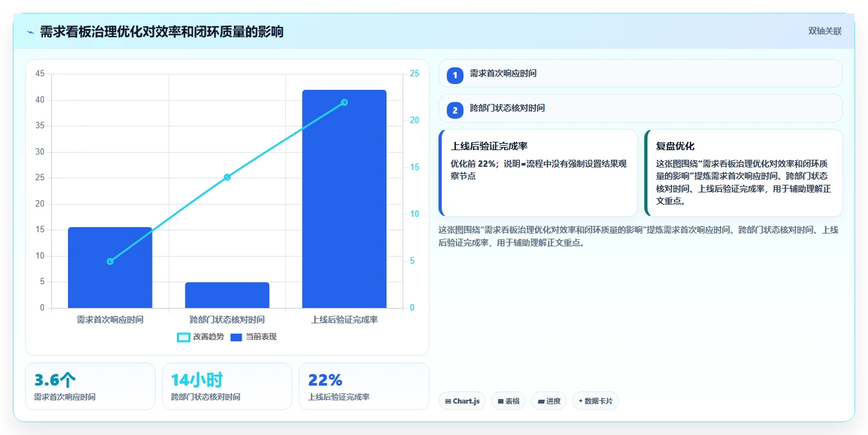This screenshot has width=868, height=435.
Task: Click the 数据卡片 tag chip
Action: (x=596, y=401)
